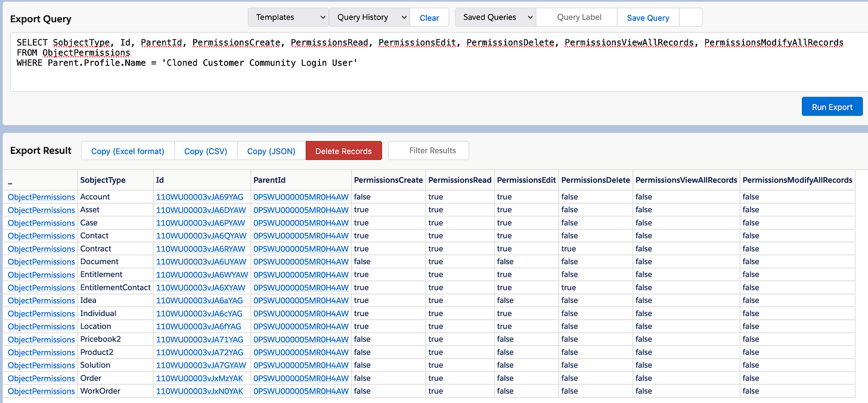Screen dimensions: 868x403
Task: Click the blank button beside Save Query
Action: click(x=691, y=17)
